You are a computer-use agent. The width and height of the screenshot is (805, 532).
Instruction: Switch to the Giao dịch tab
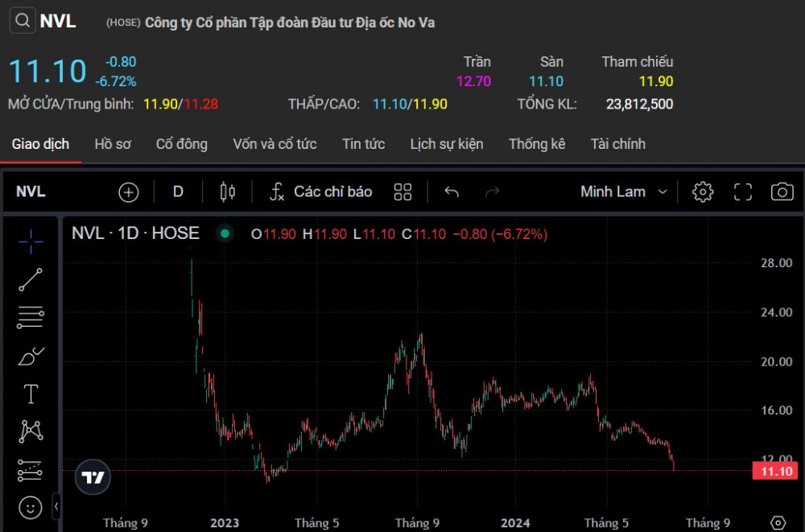(40, 144)
